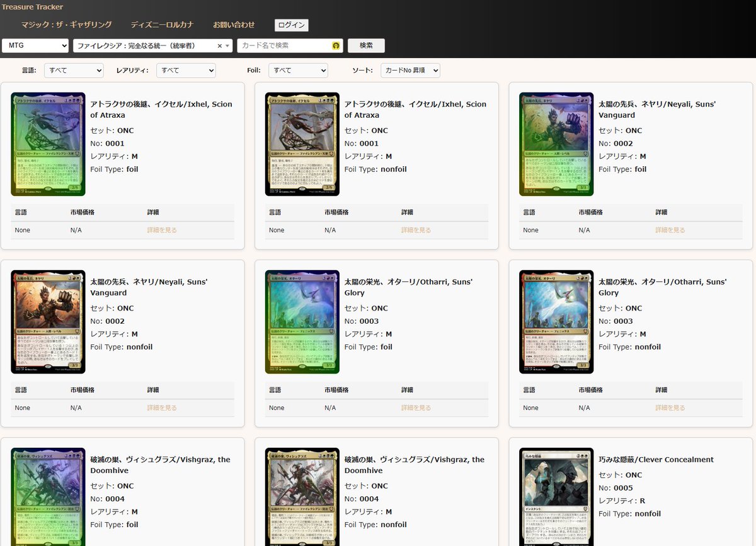Viewport: 756px width, 546px height.
Task: Open the お問い合わせ contact page
Action: (234, 25)
